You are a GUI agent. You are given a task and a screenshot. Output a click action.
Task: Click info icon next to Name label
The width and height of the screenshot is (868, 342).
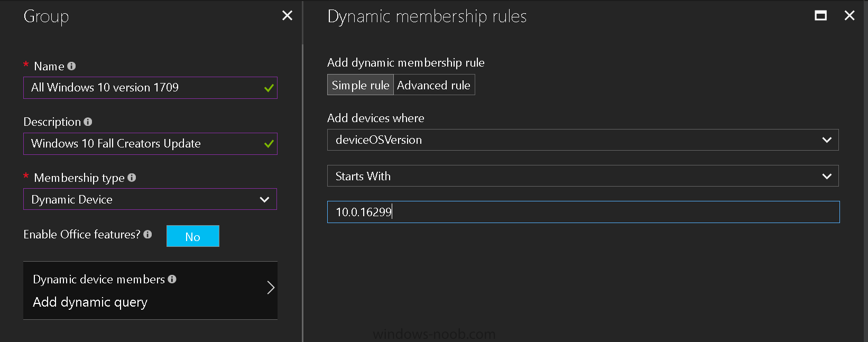pyautogui.click(x=71, y=66)
